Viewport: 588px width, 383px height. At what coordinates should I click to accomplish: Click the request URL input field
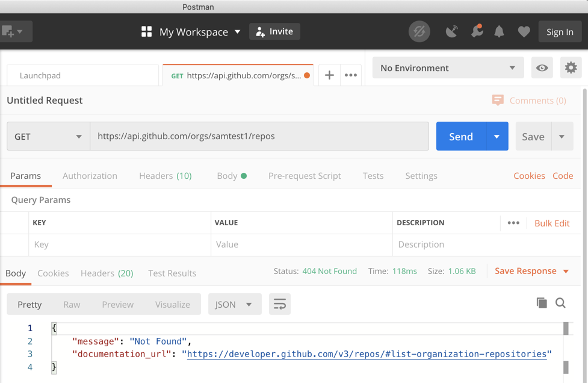click(259, 137)
